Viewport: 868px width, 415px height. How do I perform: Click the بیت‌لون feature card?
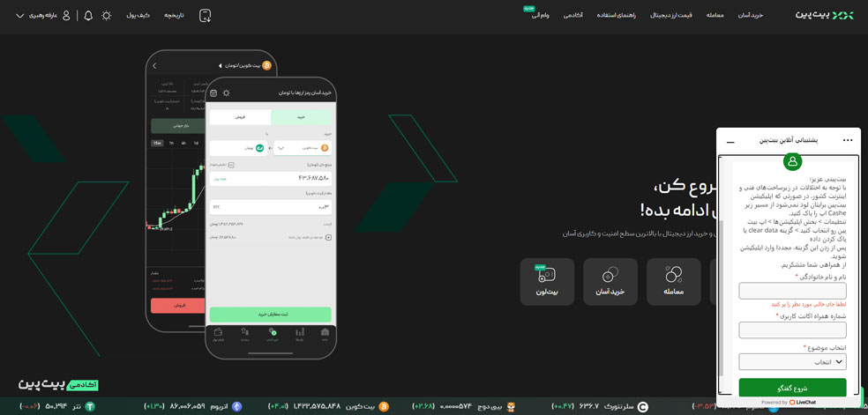click(547, 281)
